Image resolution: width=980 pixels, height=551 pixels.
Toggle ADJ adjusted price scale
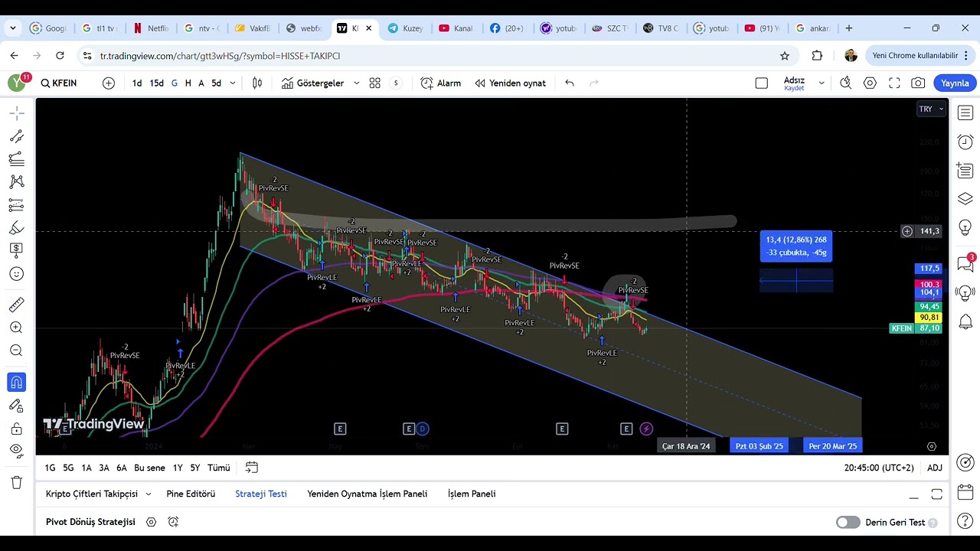click(935, 468)
